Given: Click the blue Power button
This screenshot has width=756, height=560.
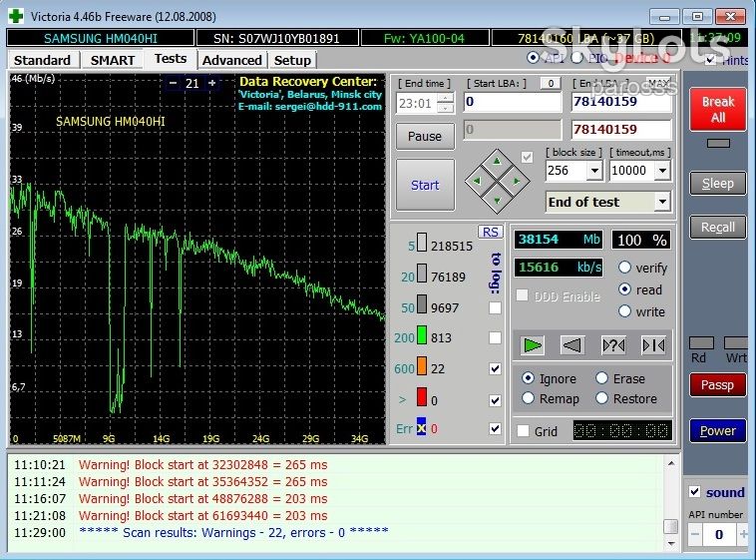Looking at the screenshot, I should coord(718,430).
